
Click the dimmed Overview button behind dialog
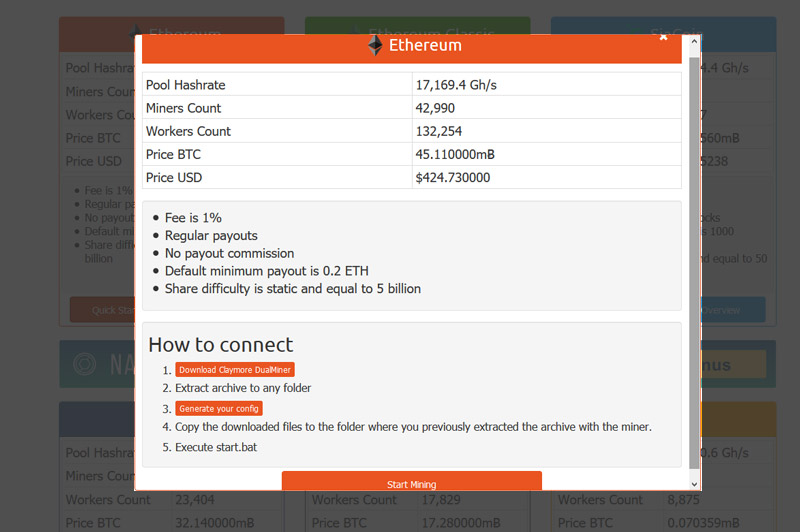(734, 310)
